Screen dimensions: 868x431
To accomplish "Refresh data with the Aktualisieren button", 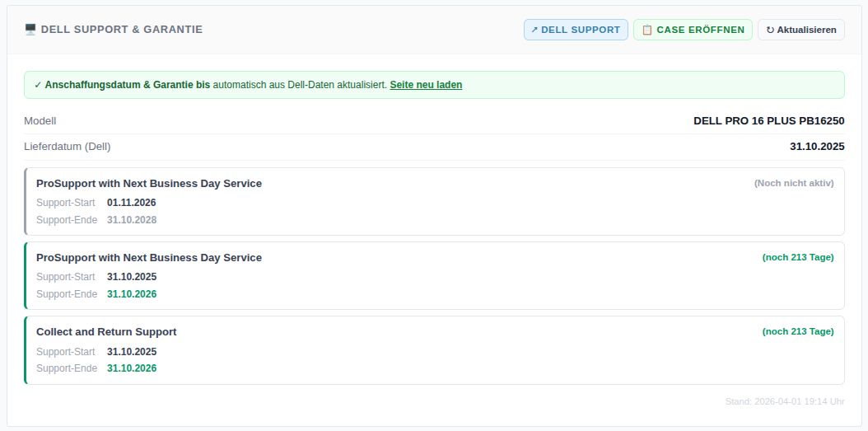I will (800, 30).
